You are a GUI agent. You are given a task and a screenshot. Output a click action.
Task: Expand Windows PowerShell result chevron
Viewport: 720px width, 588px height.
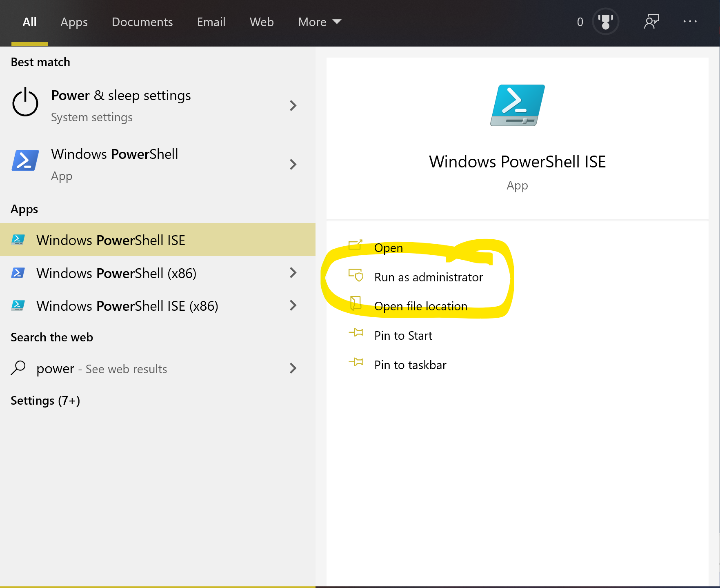pos(293,165)
